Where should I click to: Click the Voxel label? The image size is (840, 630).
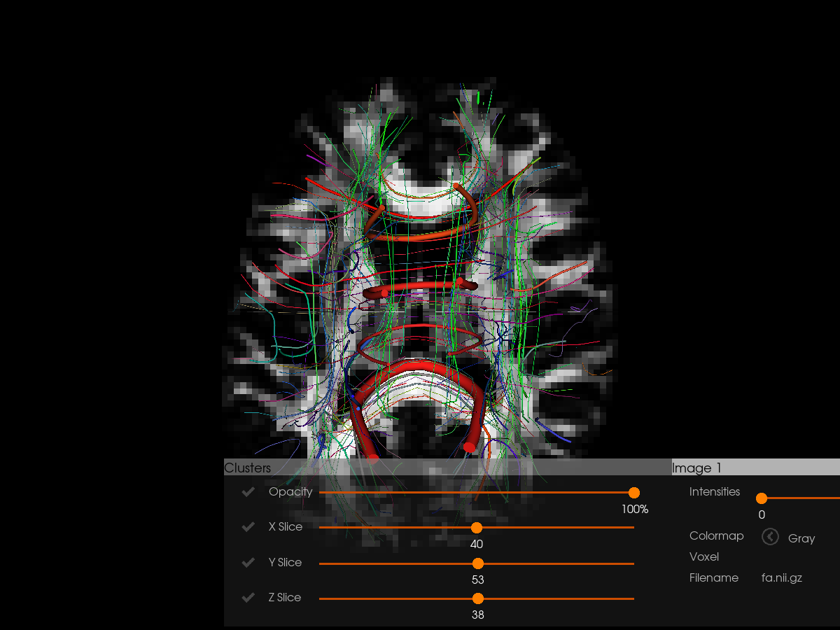tap(704, 557)
